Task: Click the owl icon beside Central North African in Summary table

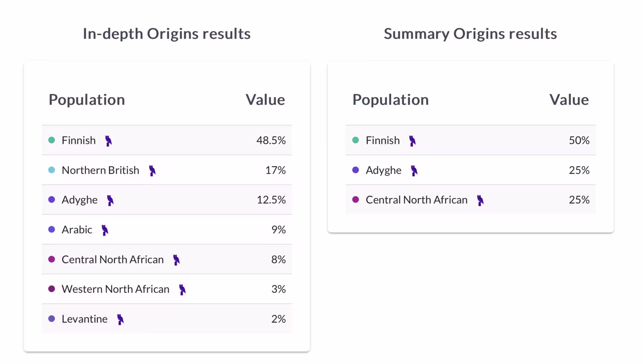Action: click(480, 200)
